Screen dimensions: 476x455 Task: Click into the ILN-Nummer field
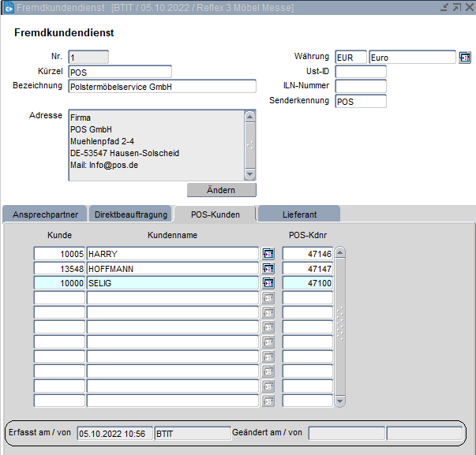click(360, 86)
